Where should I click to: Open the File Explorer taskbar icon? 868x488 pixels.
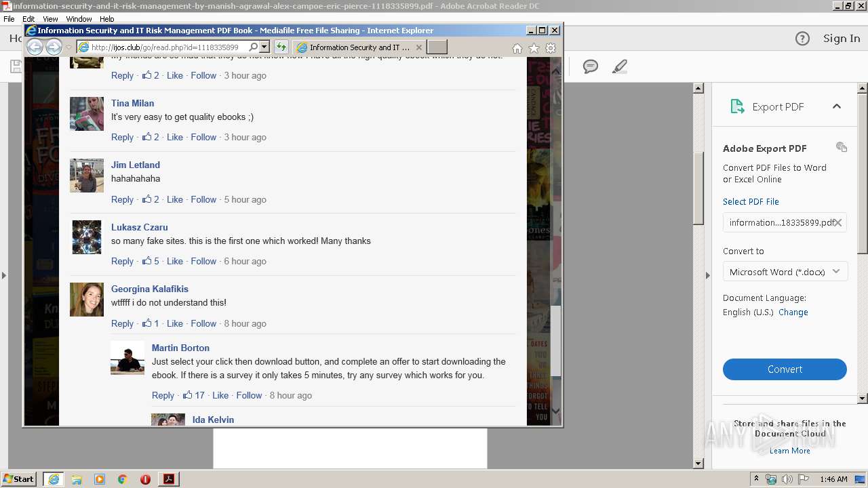coord(77,479)
